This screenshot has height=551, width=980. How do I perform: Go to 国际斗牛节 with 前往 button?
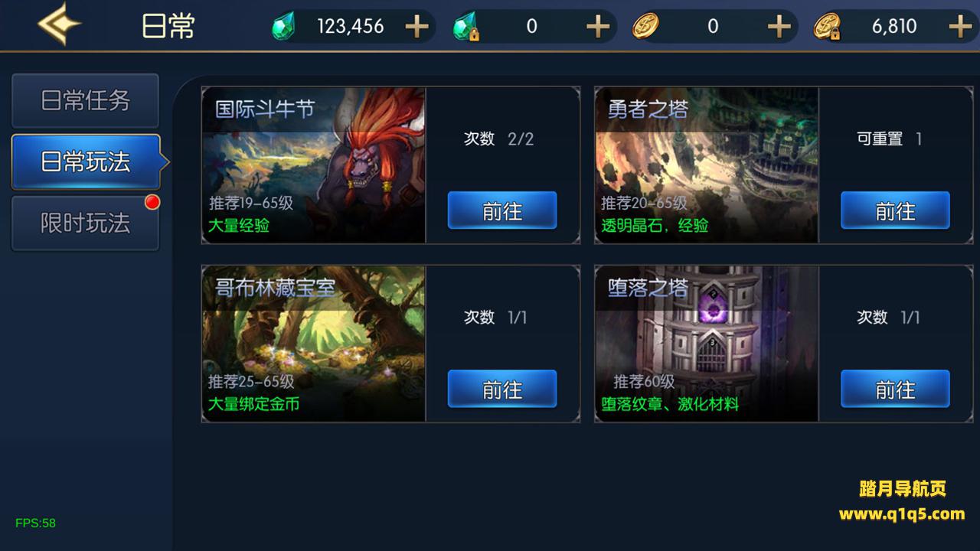pyautogui.click(x=502, y=210)
